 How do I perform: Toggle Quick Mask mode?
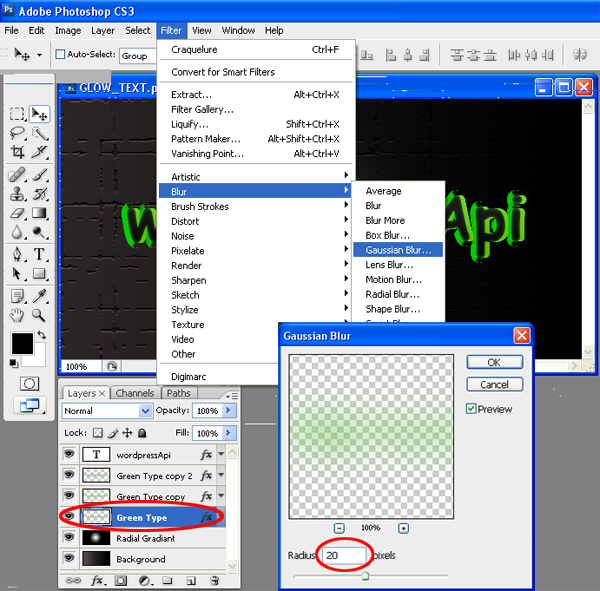point(29,384)
